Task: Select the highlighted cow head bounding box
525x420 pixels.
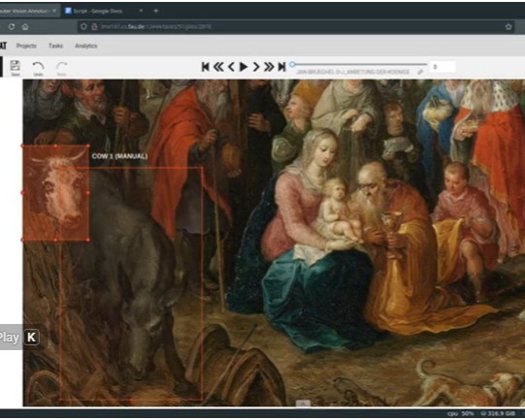Action: pos(55,193)
